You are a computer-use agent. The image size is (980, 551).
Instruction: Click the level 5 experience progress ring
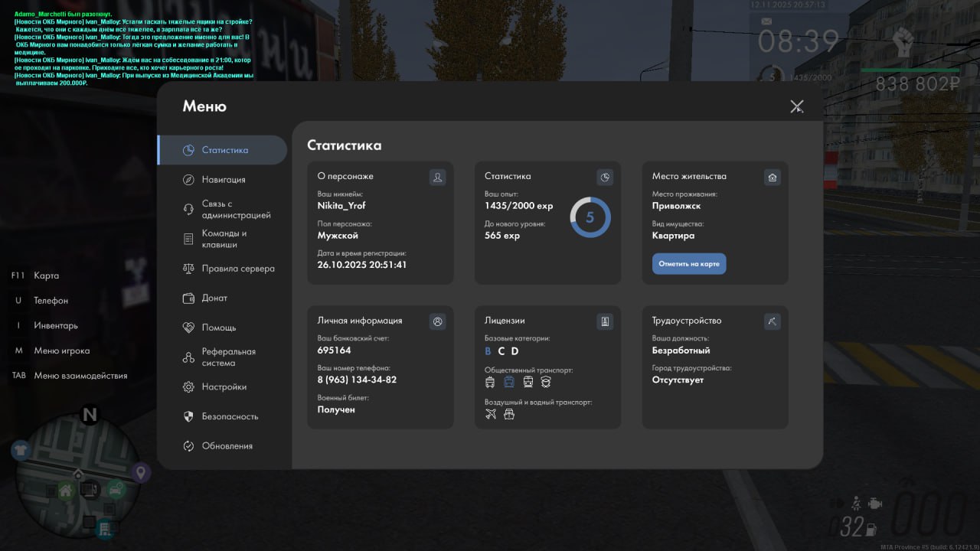coord(590,217)
